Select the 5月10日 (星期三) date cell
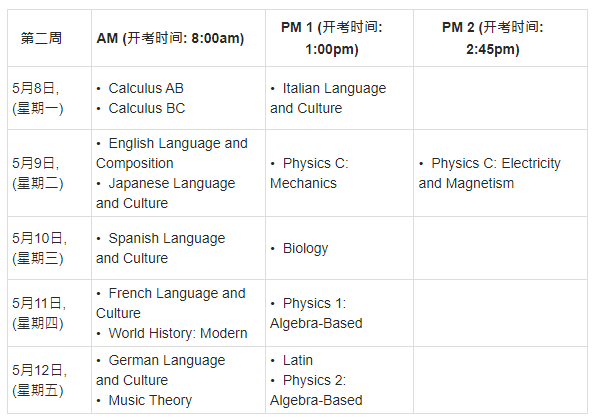 (x=39, y=248)
